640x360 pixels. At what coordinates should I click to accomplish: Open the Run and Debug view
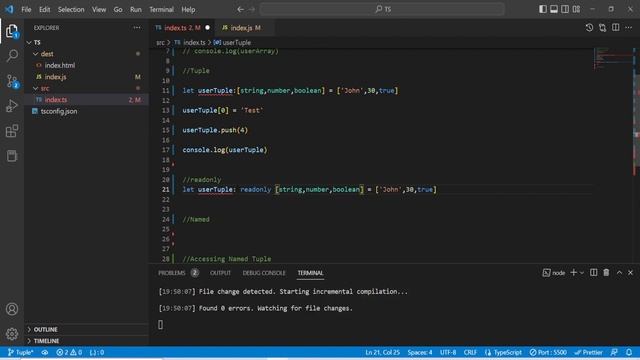pyautogui.click(x=12, y=106)
